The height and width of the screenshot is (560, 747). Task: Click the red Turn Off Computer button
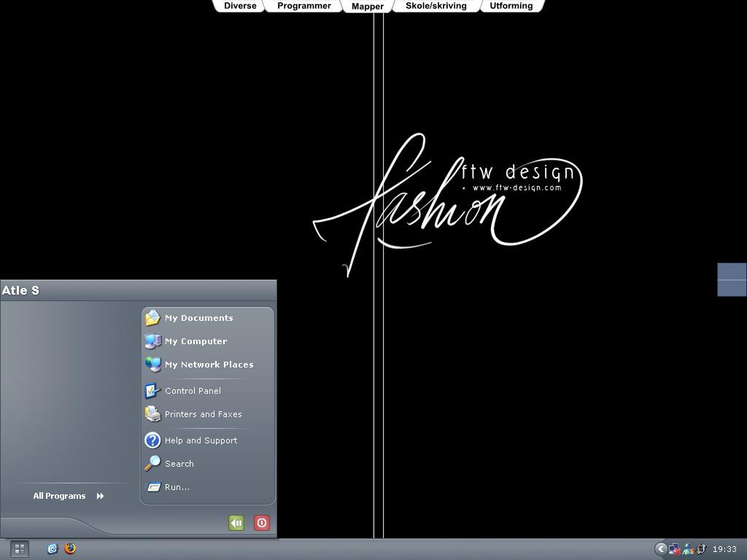[262, 523]
